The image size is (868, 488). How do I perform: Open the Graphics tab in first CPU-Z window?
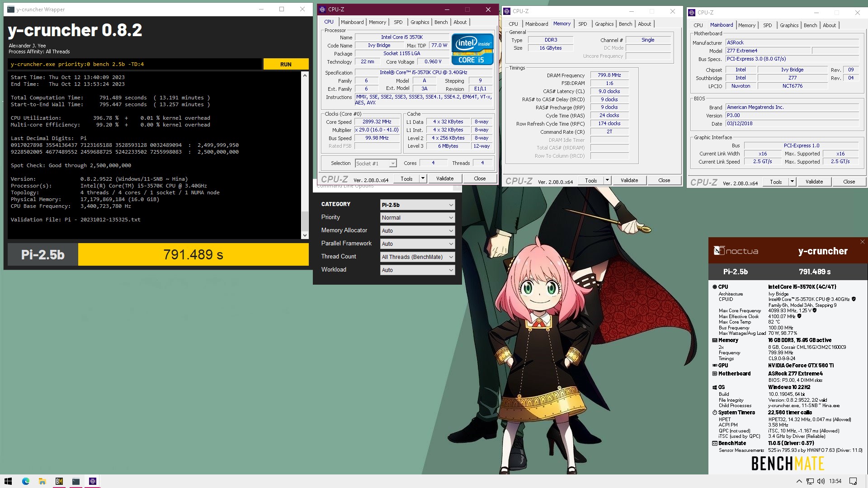420,22
